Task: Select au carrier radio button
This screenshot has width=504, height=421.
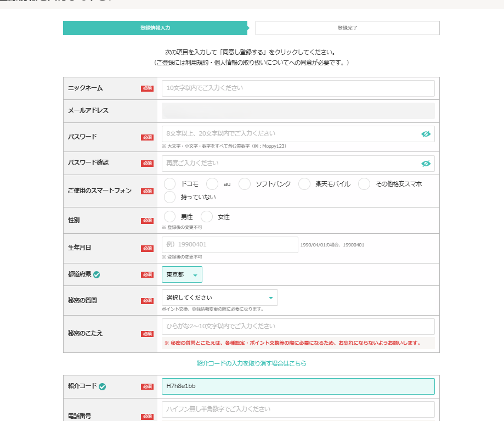Action: pyautogui.click(x=212, y=184)
